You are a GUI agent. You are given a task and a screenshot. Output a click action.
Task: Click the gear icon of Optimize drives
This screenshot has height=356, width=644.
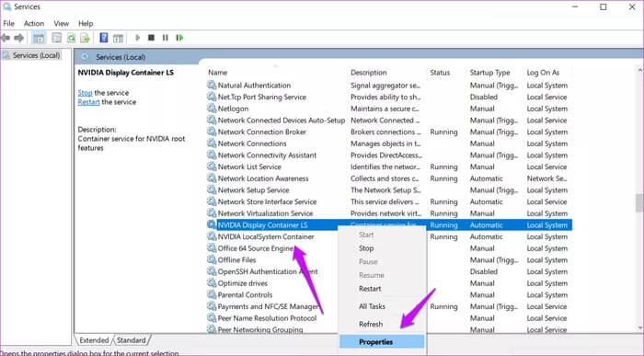(x=212, y=283)
